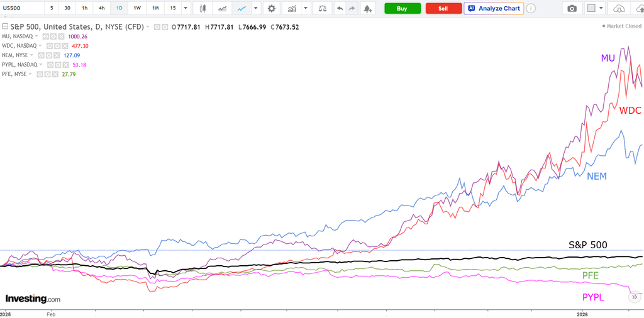
Task: Click the cloud upload save-chart icon
Action: [x=640, y=8]
